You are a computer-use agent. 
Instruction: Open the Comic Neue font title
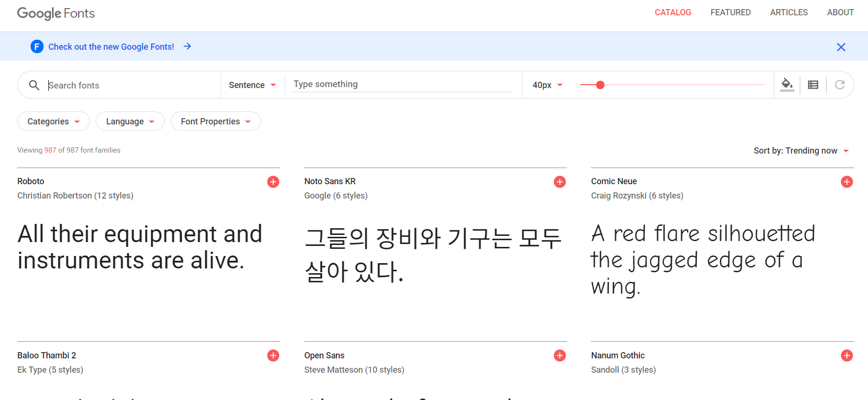click(614, 181)
